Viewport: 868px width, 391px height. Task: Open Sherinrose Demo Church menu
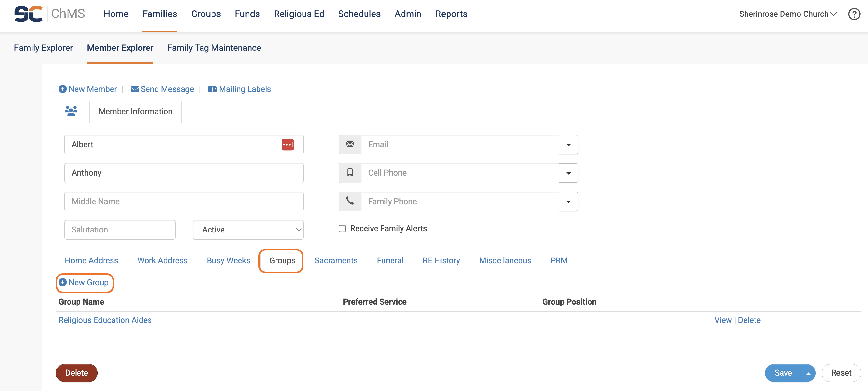point(787,14)
